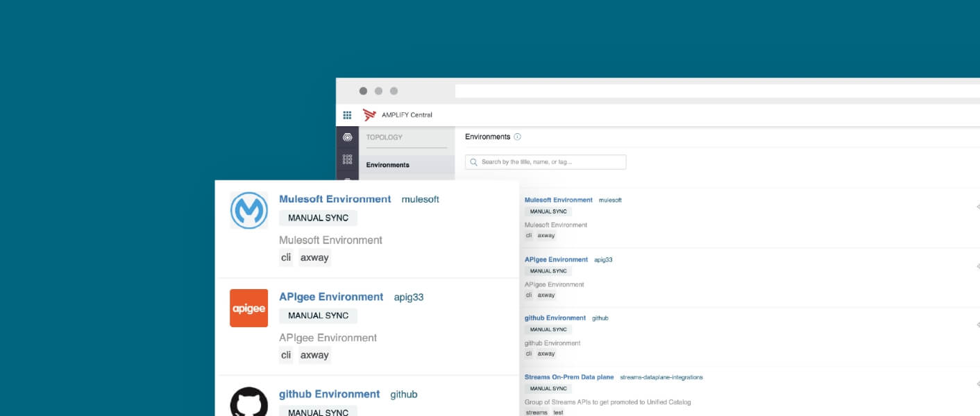Click the axway tag in small Mulesoft row
This screenshot has width=980, height=416.
point(546,236)
